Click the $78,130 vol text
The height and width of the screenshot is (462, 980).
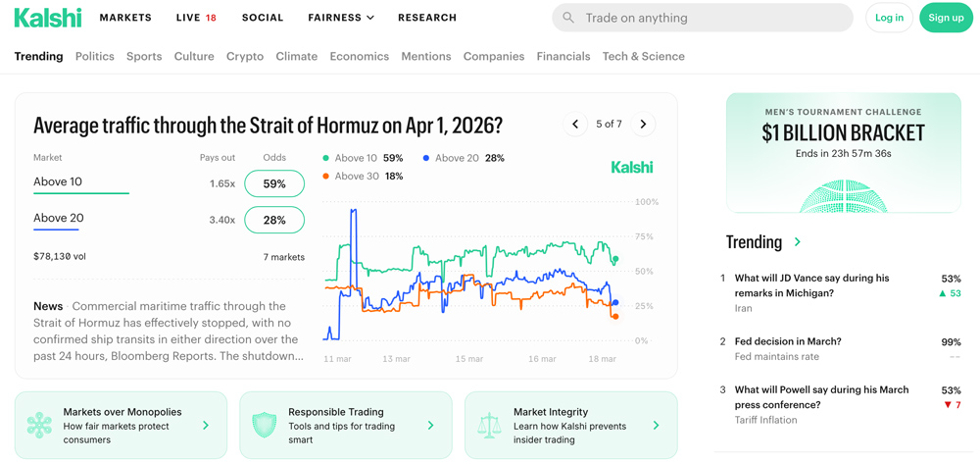click(60, 256)
